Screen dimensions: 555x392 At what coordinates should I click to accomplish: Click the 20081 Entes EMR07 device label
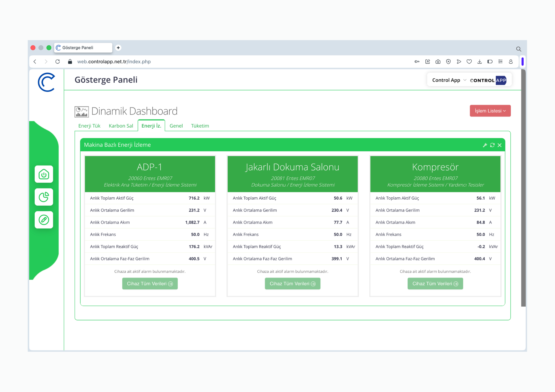pos(293,178)
